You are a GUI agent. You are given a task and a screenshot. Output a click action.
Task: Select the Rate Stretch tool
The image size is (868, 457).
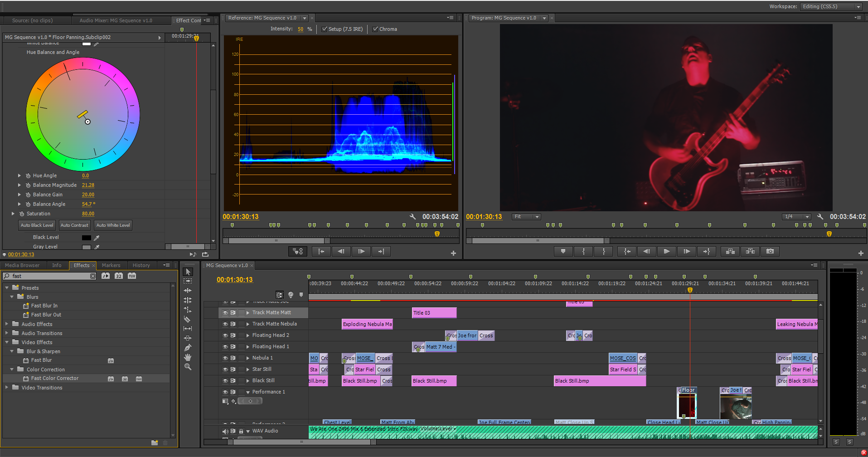click(188, 310)
